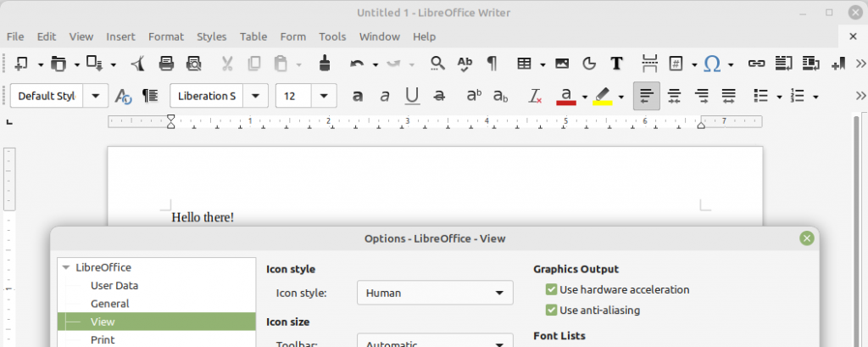Click the Print icon in toolbar

coord(167,63)
